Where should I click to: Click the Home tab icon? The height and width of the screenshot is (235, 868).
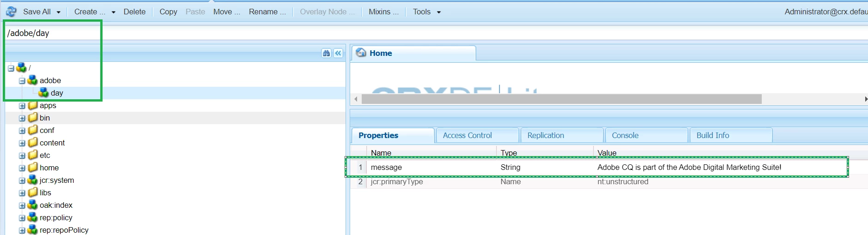pos(361,53)
